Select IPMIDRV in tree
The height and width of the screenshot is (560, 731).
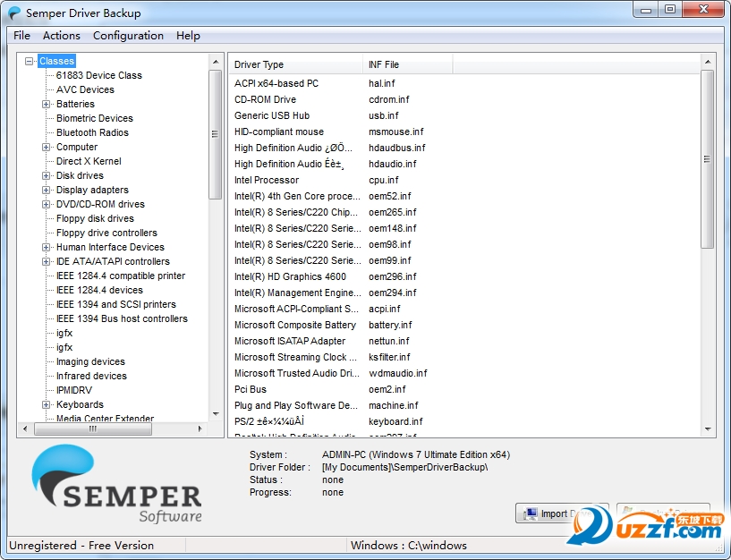click(x=74, y=390)
